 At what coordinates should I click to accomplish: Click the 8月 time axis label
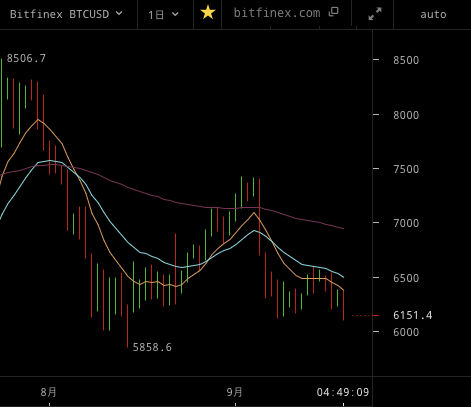point(49,392)
